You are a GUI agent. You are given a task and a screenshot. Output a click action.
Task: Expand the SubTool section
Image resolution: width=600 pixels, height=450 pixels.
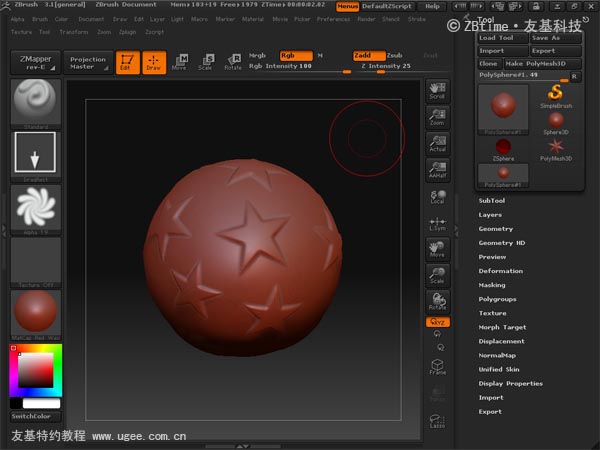point(492,201)
